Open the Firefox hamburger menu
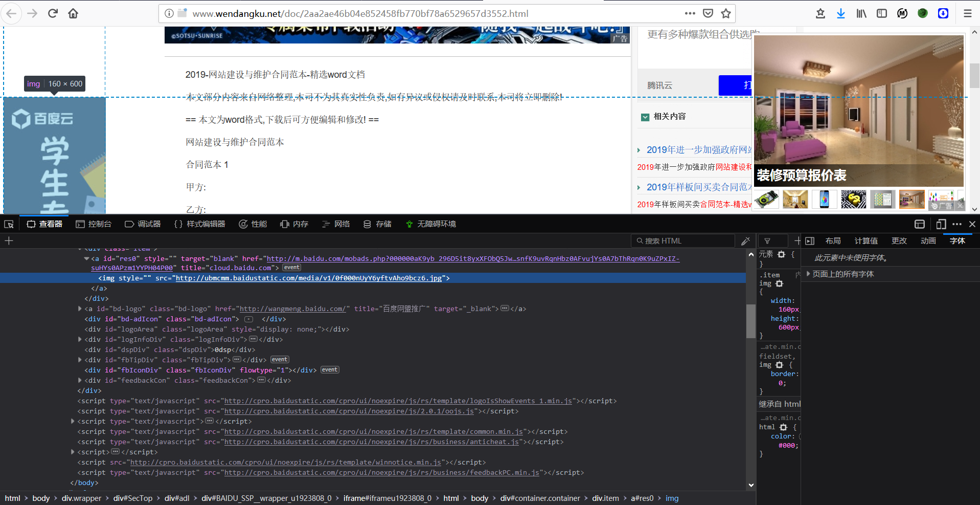This screenshot has height=505, width=980. [x=968, y=13]
